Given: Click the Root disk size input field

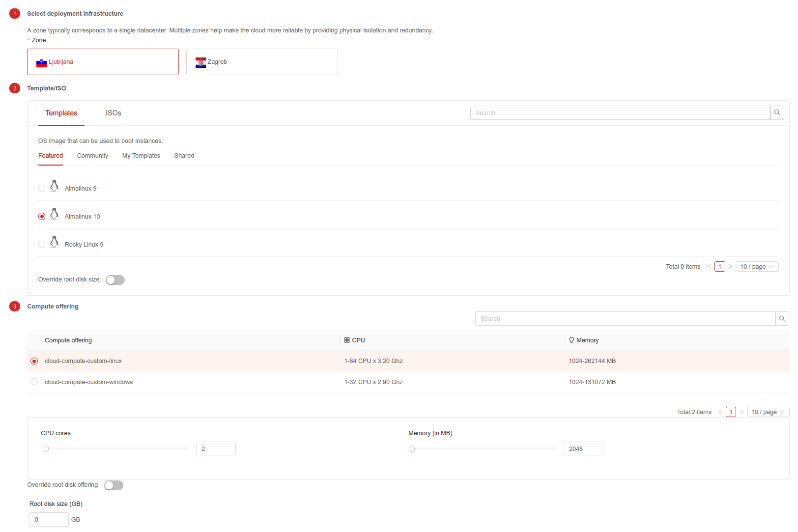Looking at the screenshot, I should [x=49, y=520].
